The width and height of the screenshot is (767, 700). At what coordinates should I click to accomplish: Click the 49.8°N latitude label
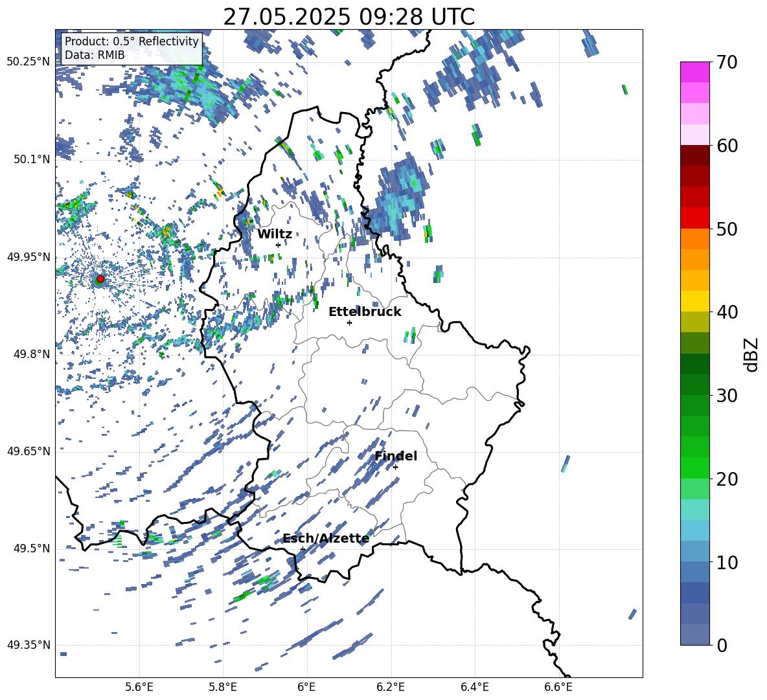pyautogui.click(x=32, y=354)
